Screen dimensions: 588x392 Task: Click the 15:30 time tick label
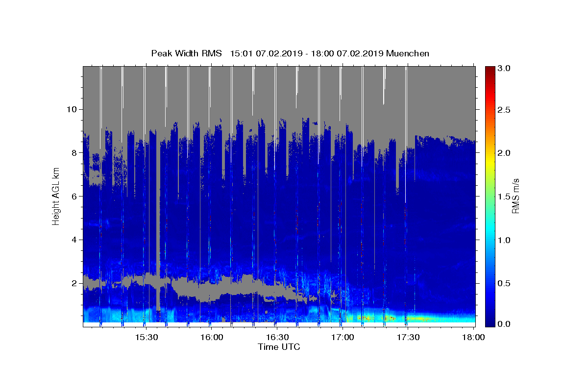146,337
